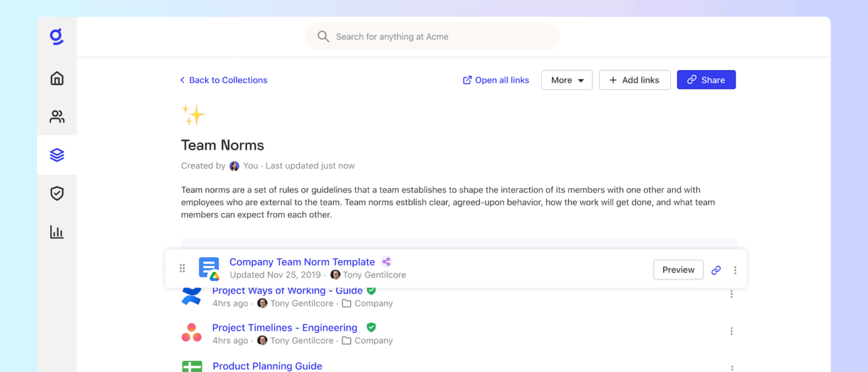Preview the Company Team Norm Template
The height and width of the screenshot is (372, 868).
click(x=678, y=270)
